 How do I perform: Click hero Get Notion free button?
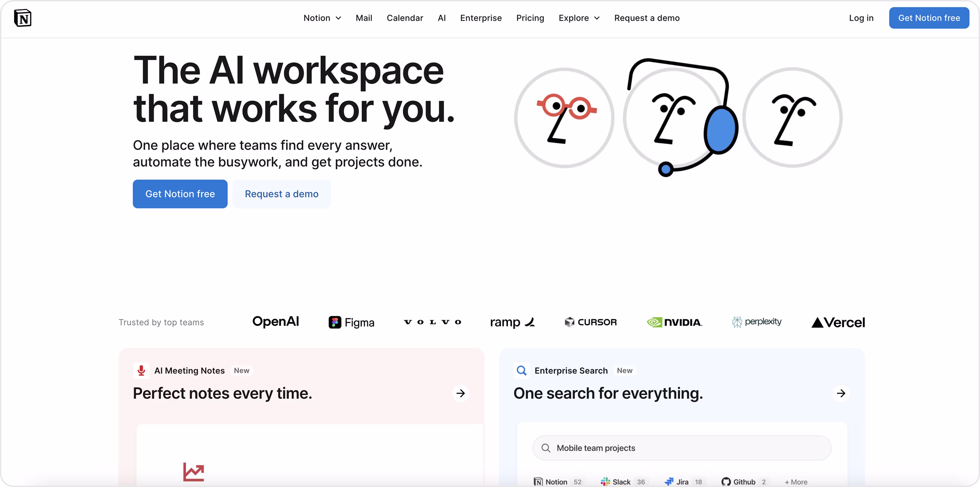(180, 194)
